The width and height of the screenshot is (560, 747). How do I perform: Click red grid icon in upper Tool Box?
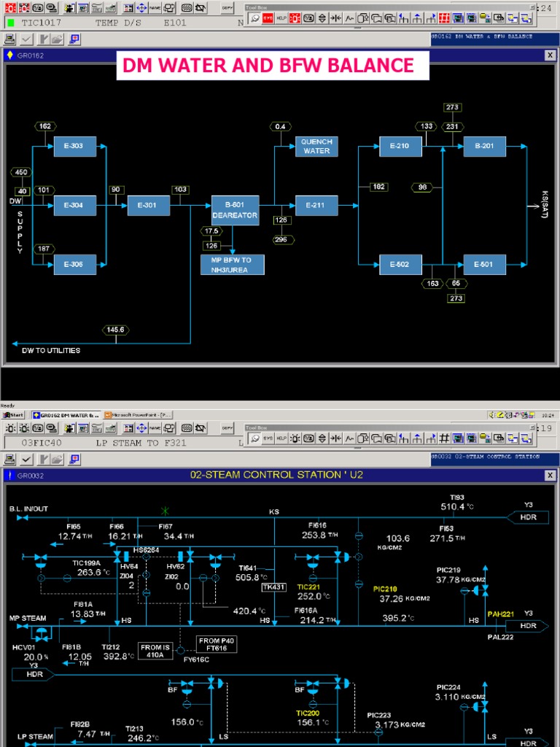[x=444, y=18]
